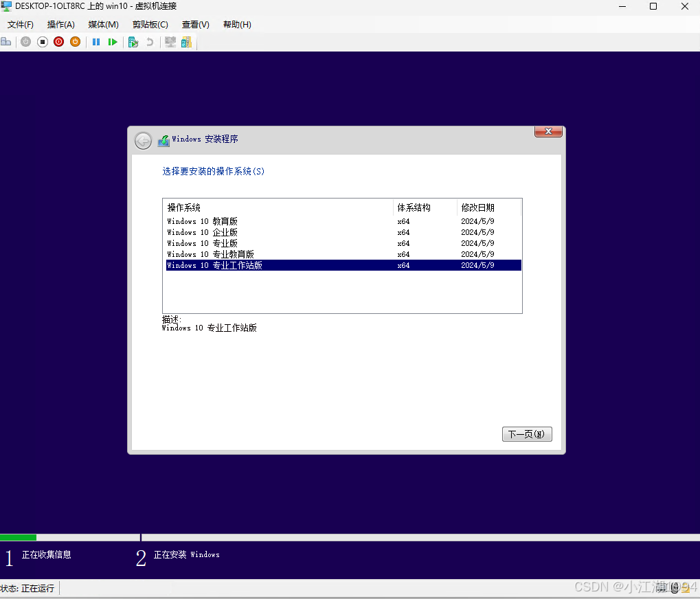Shut down the VM with red icon
This screenshot has width=700, height=599.
[x=59, y=42]
